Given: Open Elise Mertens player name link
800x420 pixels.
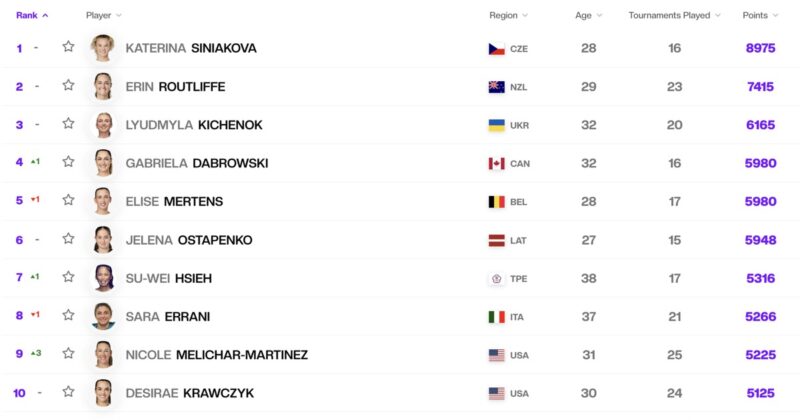Looking at the screenshot, I should coord(174,202).
